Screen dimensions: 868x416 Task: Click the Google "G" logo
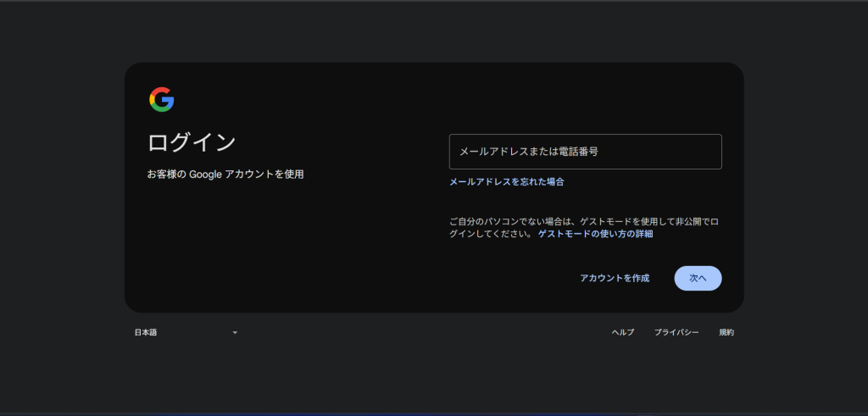click(161, 100)
